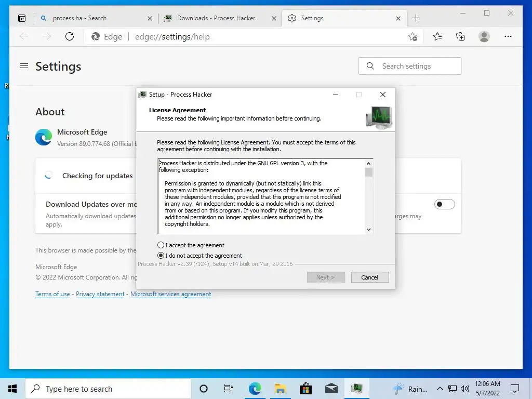Click the 'Checking for updates' status text
Image resolution: width=532 pixels, height=399 pixels.
97,176
